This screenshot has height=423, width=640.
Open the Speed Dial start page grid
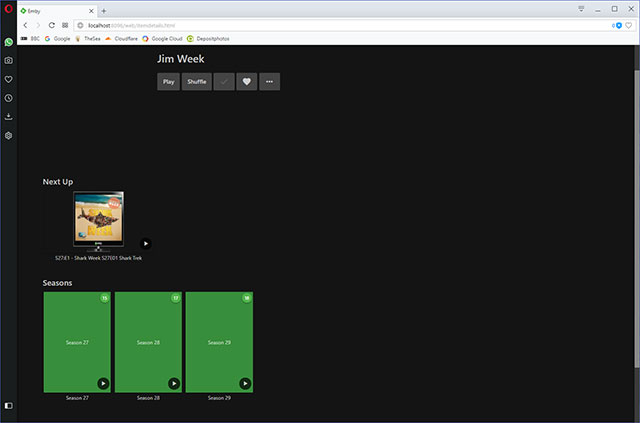[x=65, y=25]
